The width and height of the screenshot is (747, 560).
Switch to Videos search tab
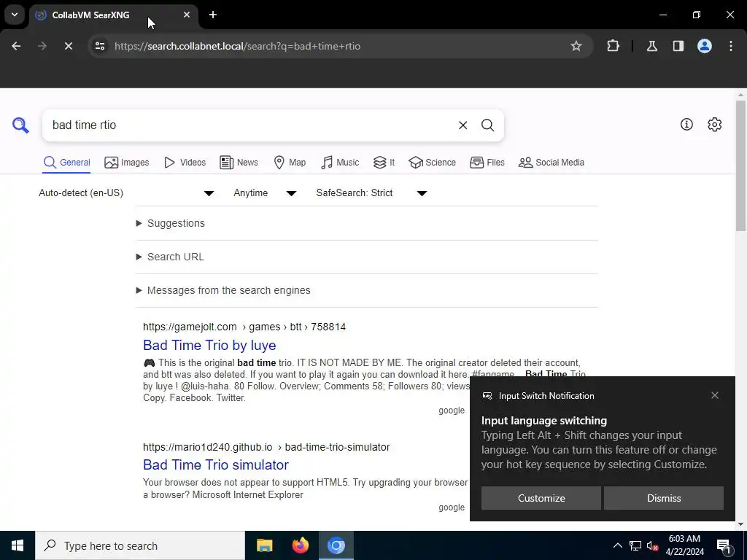click(185, 163)
